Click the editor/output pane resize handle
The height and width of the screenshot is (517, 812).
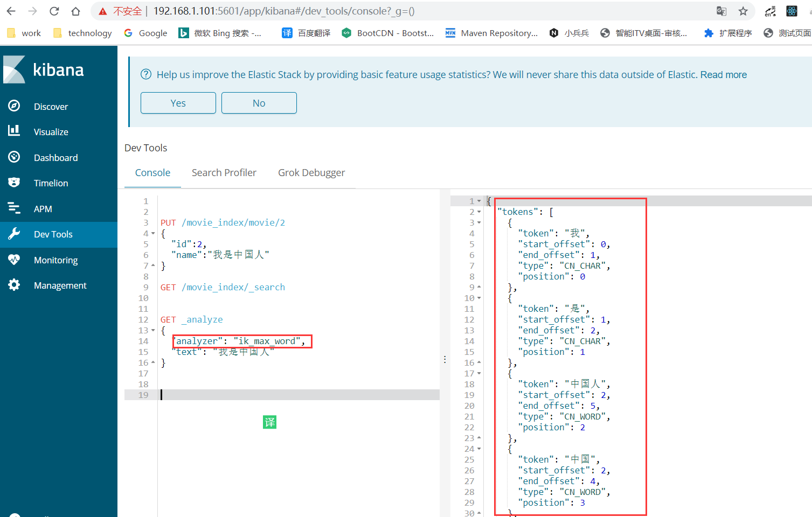[x=445, y=359]
